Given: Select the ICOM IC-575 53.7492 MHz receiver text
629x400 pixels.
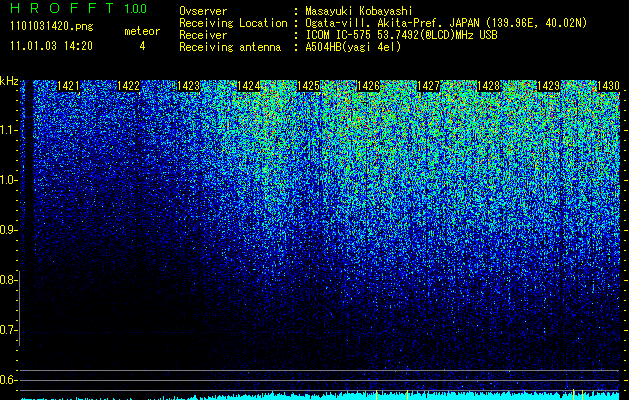Looking at the screenshot, I should pos(401,35).
